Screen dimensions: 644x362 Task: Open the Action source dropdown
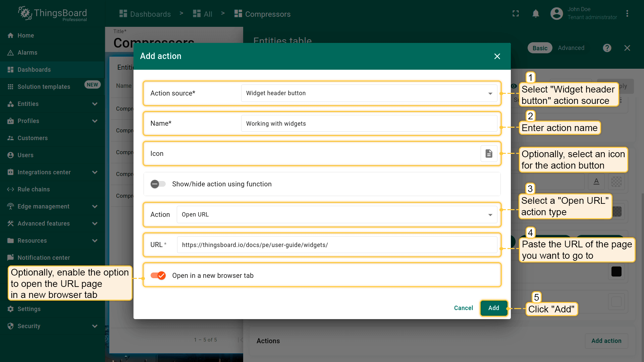click(x=369, y=93)
